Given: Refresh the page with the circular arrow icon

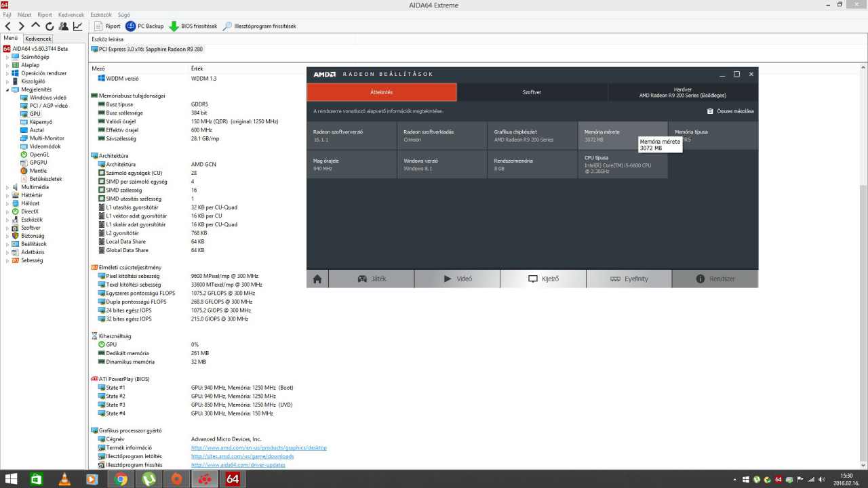Looking at the screenshot, I should pyautogui.click(x=49, y=26).
